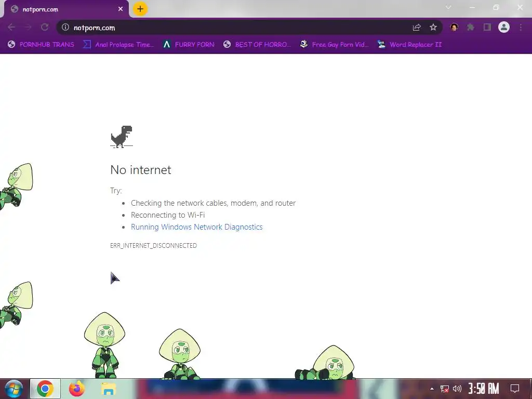Click the standing Peridot desktop mascot
The width and height of the screenshot is (532, 399).
click(105, 345)
